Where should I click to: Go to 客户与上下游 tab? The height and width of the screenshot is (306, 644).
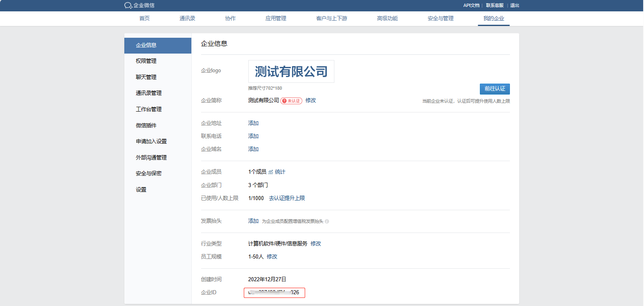click(332, 18)
